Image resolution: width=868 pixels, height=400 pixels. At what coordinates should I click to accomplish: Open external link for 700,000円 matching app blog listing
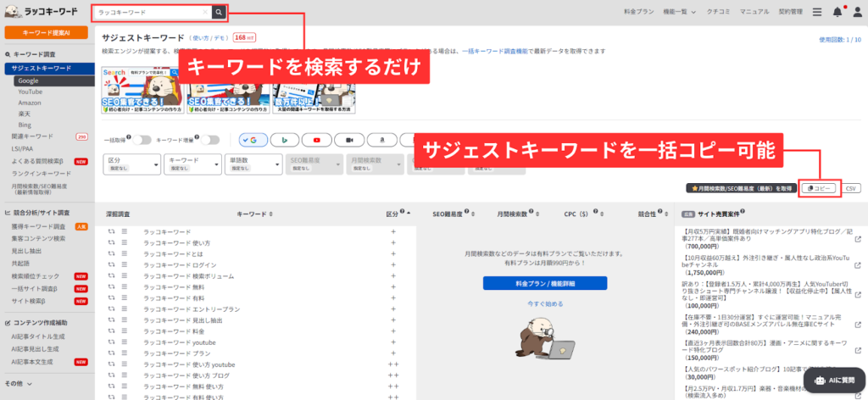pos(858,240)
